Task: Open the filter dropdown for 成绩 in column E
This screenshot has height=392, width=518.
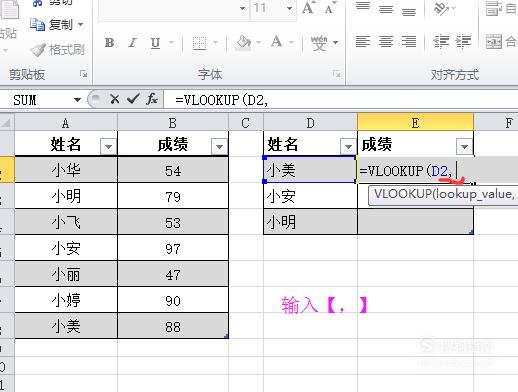Action: [x=464, y=146]
